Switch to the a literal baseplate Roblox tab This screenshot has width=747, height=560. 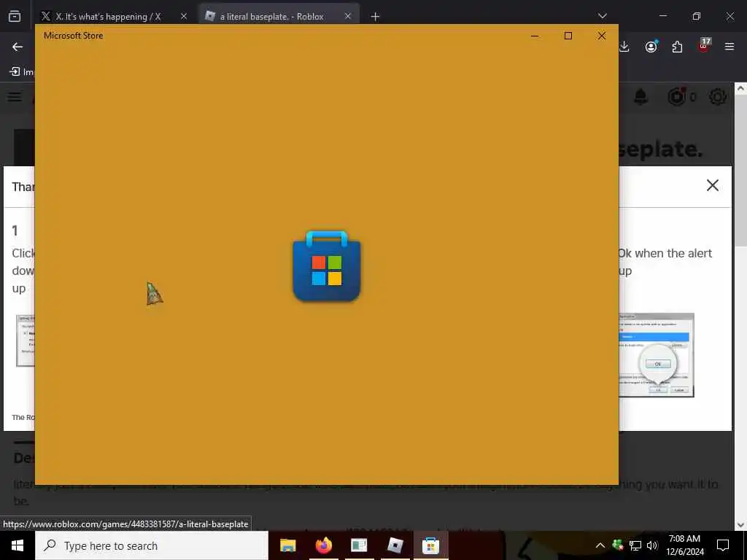pyautogui.click(x=278, y=16)
